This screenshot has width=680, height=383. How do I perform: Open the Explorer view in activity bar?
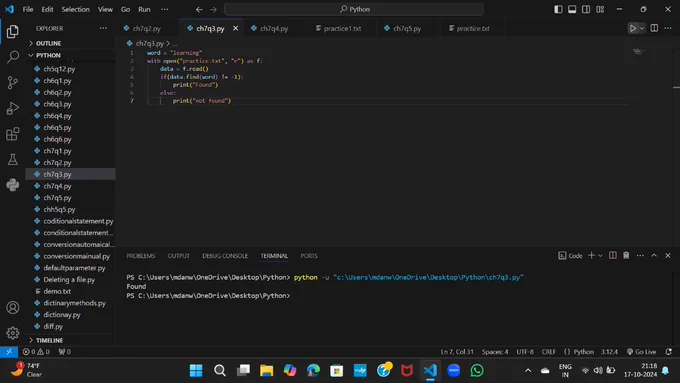tap(13, 31)
